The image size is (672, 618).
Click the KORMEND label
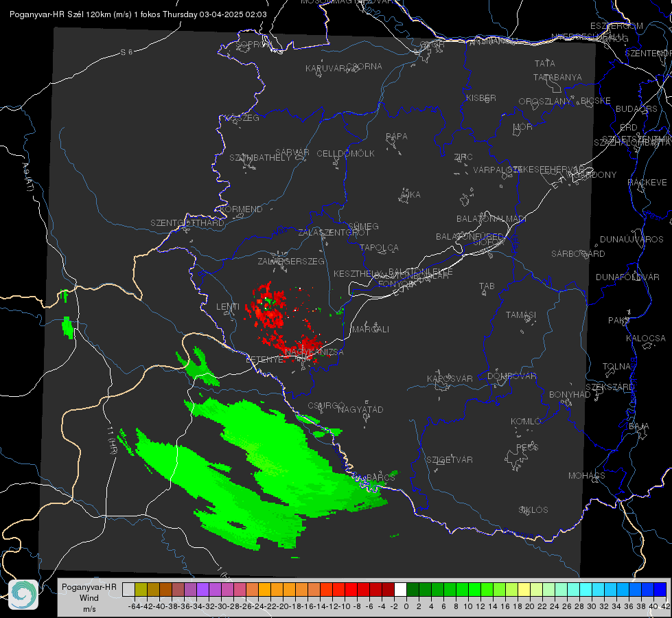[240, 209]
